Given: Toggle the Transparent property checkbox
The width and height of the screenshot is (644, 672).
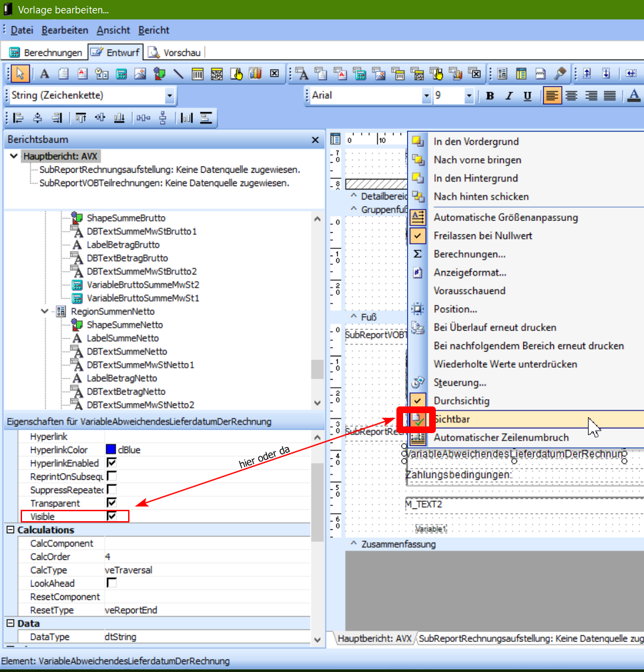Looking at the screenshot, I should point(111,502).
